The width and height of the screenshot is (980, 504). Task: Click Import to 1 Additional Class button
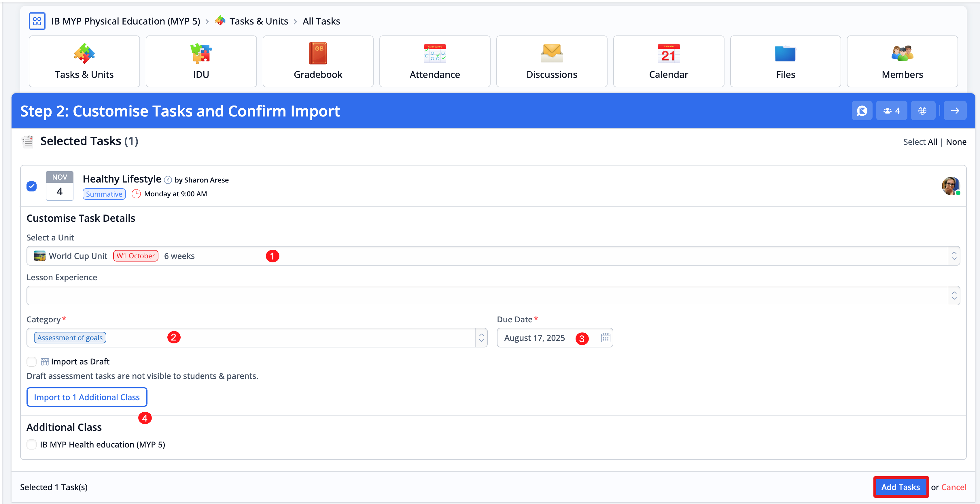(x=87, y=397)
